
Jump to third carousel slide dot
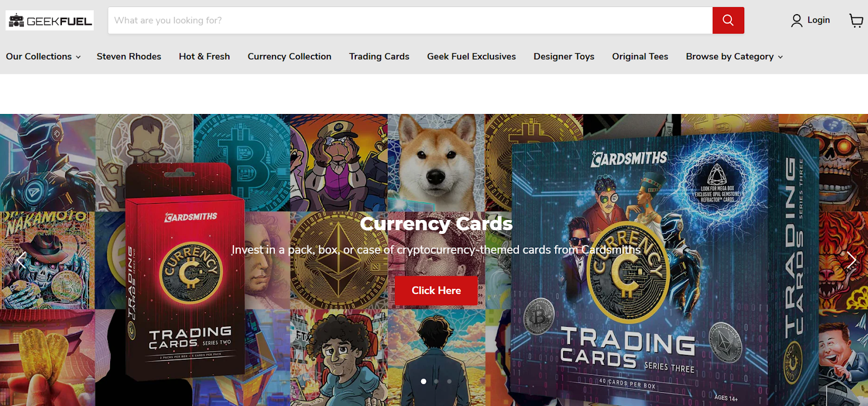(x=449, y=382)
